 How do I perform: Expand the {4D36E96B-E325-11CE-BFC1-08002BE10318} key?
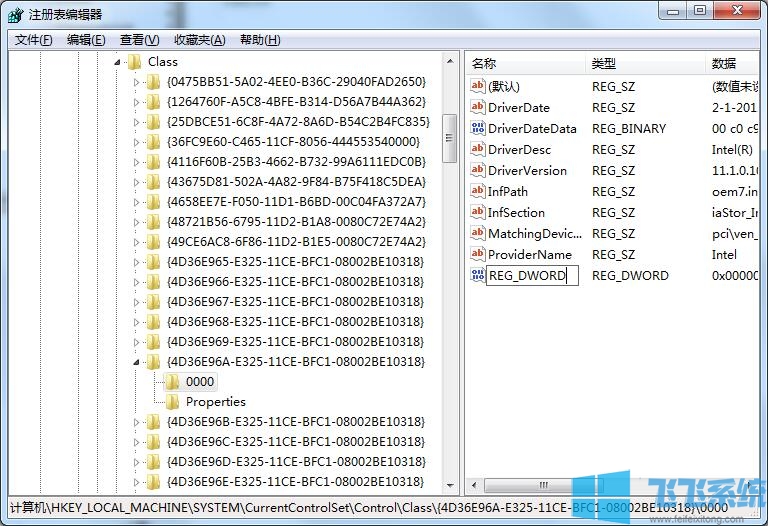(x=137, y=422)
